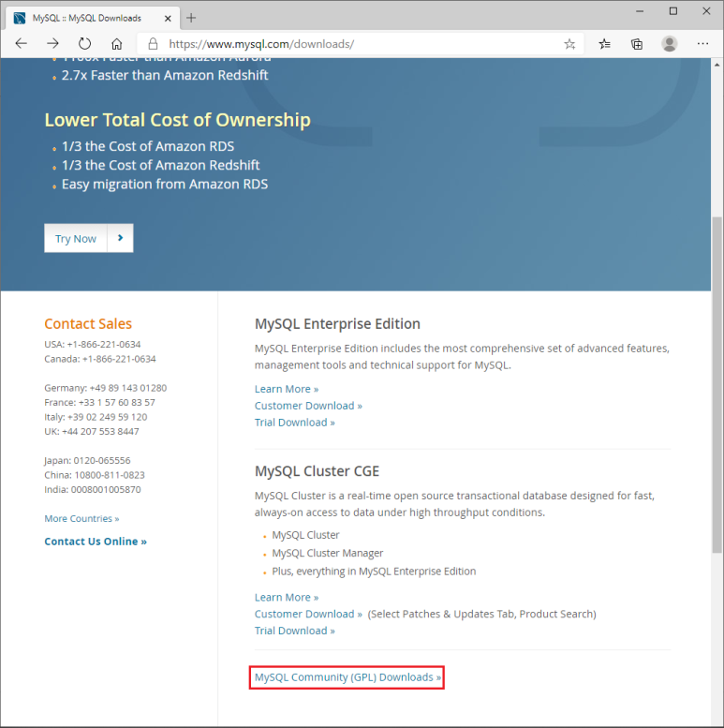Open More Countries link
724x728 pixels.
click(x=81, y=518)
